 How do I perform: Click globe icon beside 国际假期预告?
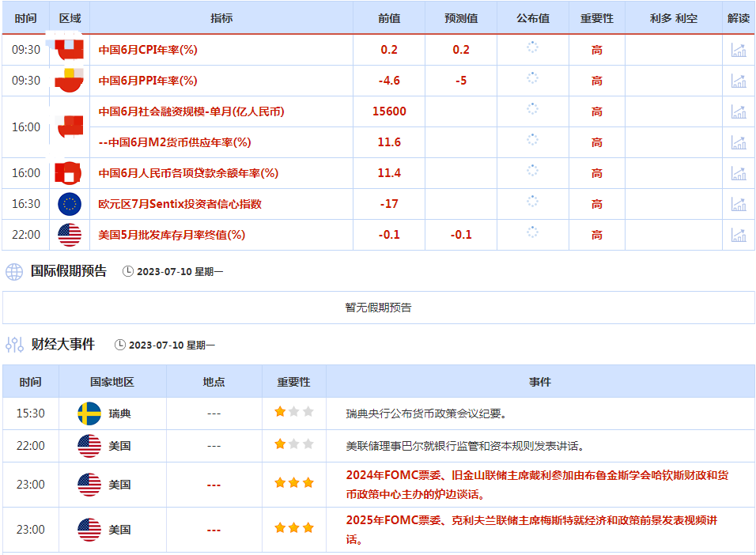click(14, 272)
